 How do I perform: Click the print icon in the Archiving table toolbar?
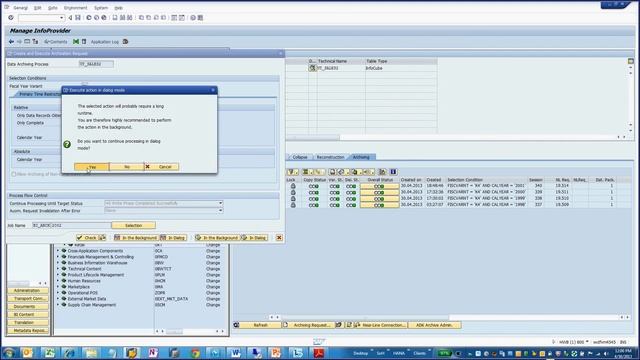333,172
